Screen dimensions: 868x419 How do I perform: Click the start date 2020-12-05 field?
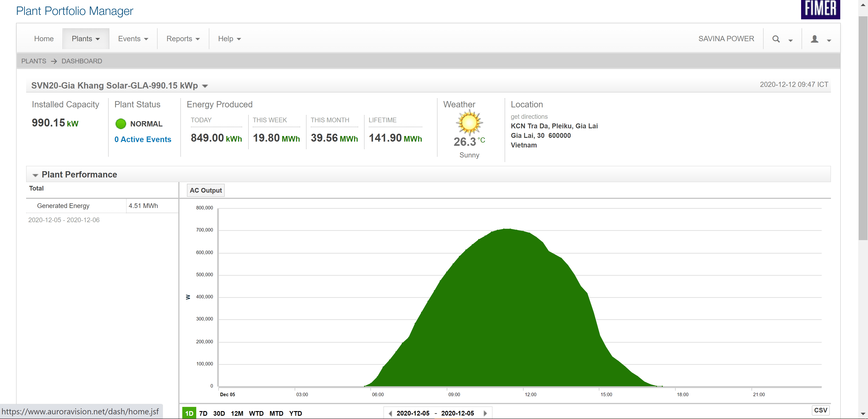[x=413, y=413]
